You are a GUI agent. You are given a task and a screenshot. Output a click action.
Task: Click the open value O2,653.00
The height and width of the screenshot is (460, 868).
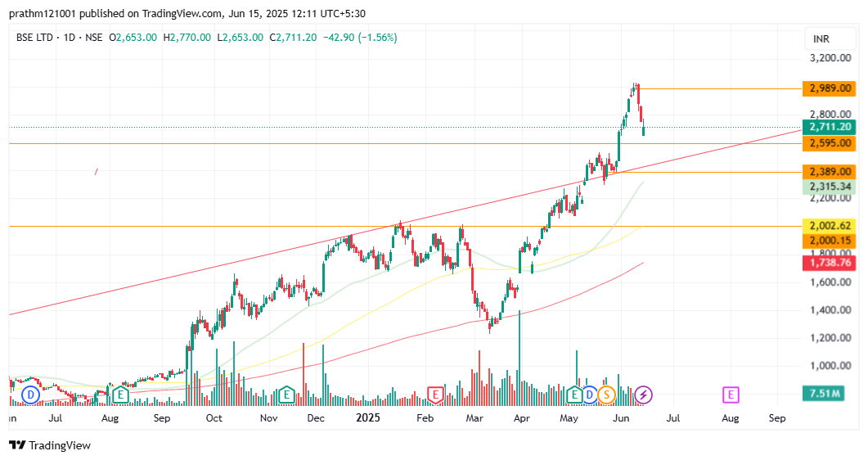[133, 38]
